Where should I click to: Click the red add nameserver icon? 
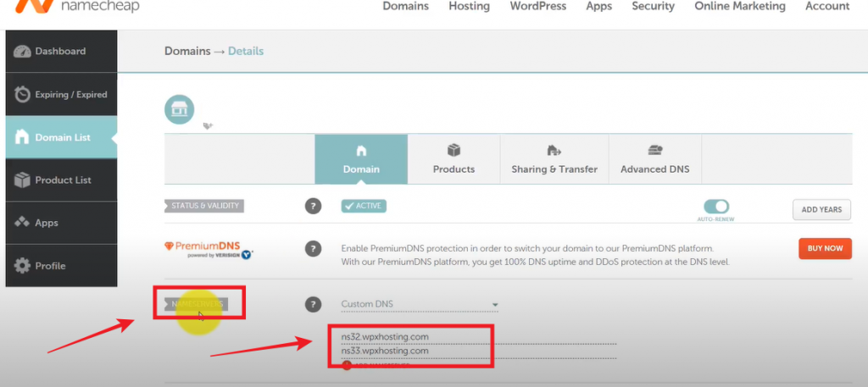click(x=347, y=365)
